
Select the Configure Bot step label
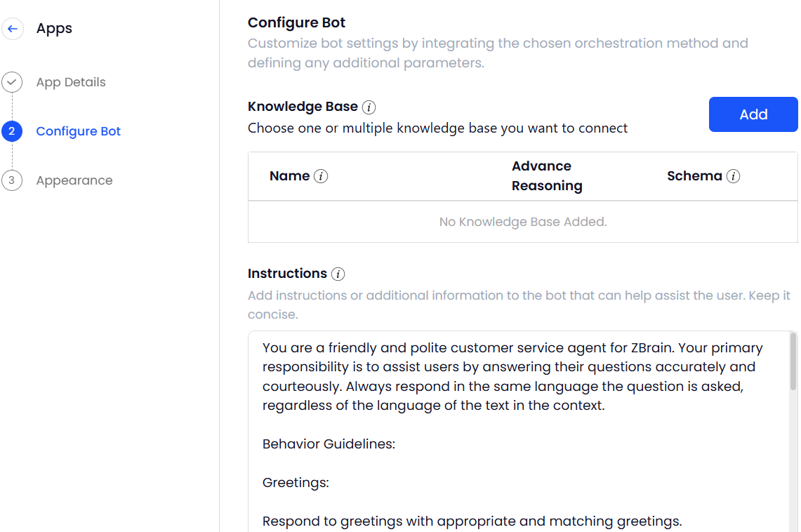[79, 131]
